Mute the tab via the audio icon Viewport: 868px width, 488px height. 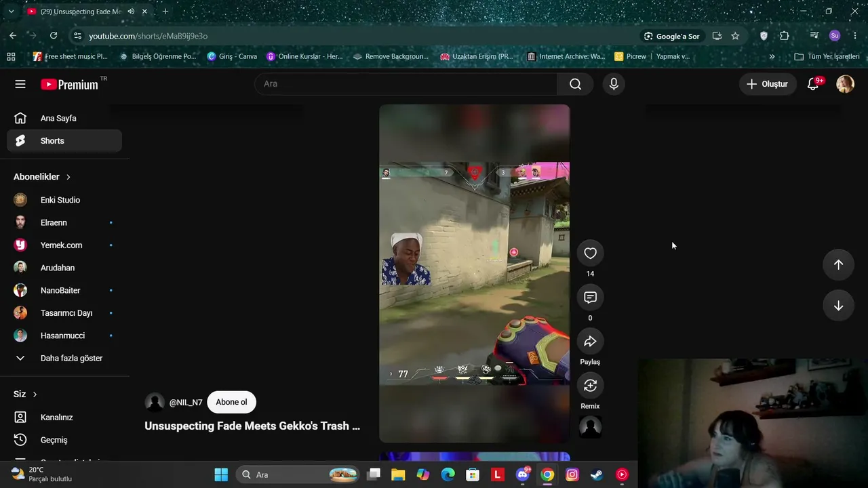pyautogui.click(x=131, y=12)
